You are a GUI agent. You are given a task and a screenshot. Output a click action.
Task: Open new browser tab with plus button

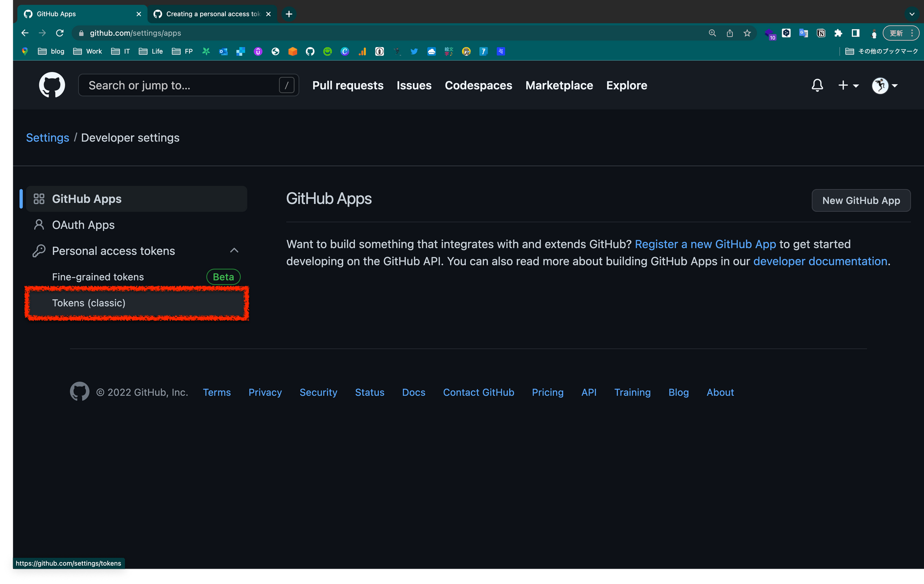(x=289, y=14)
